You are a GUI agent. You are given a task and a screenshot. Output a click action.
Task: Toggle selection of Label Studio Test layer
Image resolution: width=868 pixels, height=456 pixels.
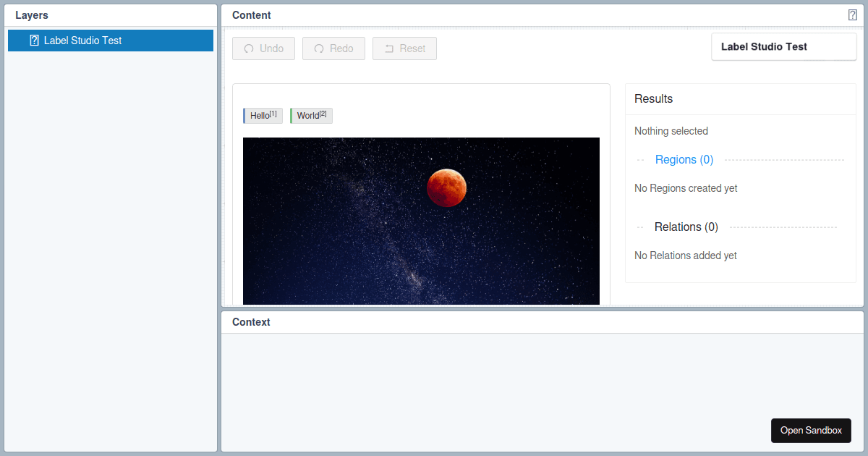[110, 40]
